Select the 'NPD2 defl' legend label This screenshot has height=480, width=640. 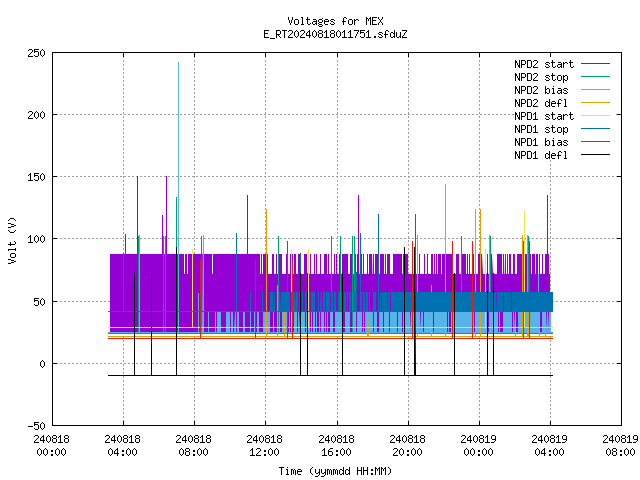[541, 103]
